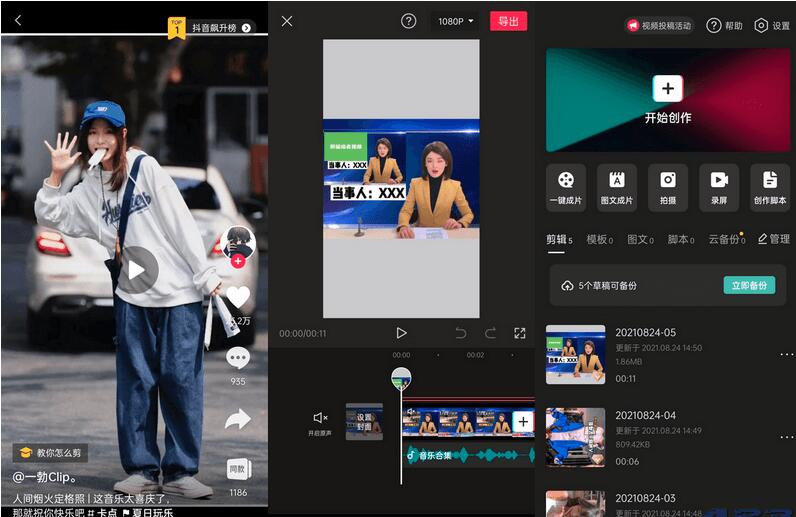
Task: Click the editor preview canvas
Action: point(401,179)
